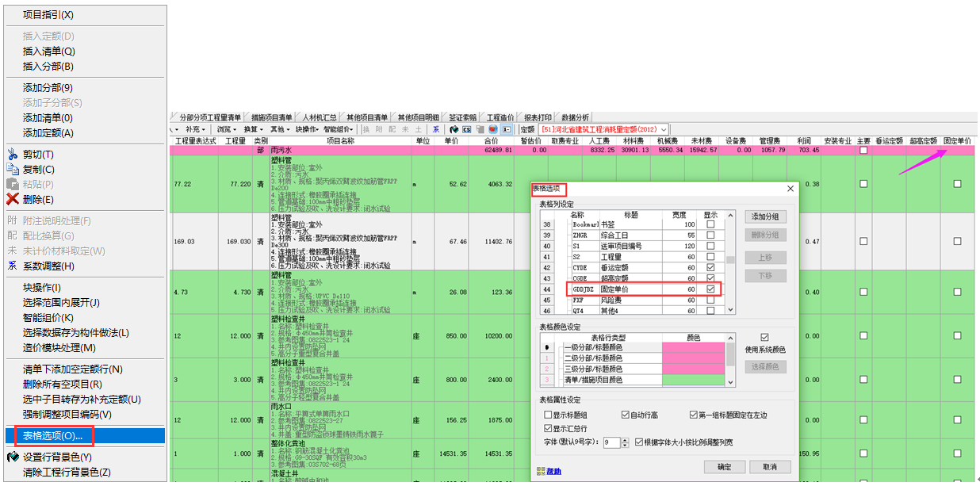The width and height of the screenshot is (980, 486).
Task: Switch to the 人材机汇总 tab
Action: point(320,117)
